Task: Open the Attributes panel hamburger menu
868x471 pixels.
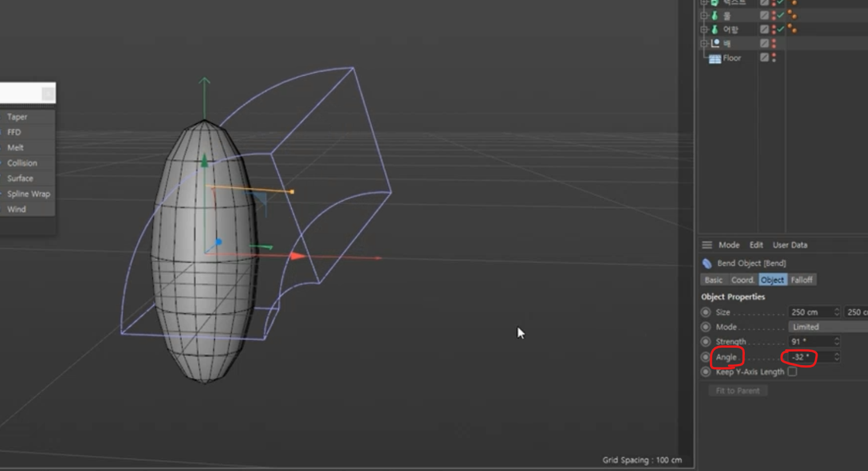Action: coord(707,245)
